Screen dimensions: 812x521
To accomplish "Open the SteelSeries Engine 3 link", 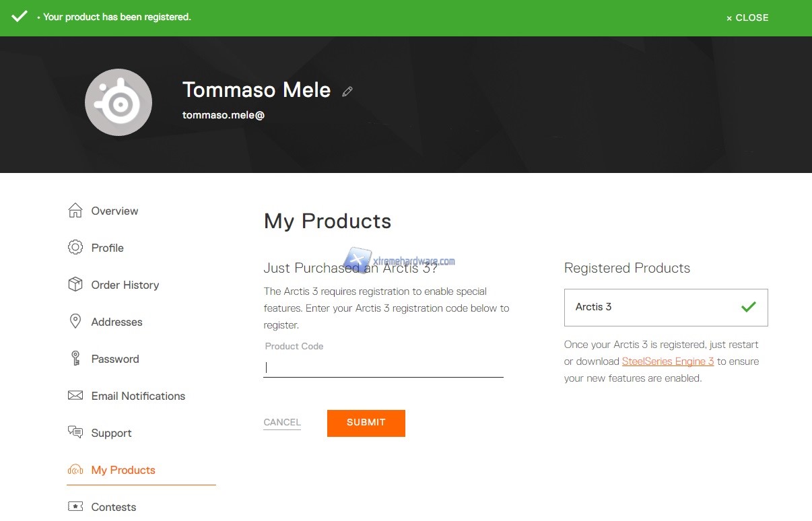I will (668, 361).
